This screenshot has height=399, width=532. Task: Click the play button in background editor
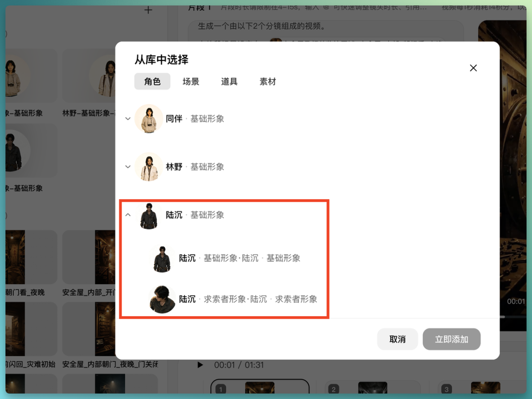pos(200,364)
